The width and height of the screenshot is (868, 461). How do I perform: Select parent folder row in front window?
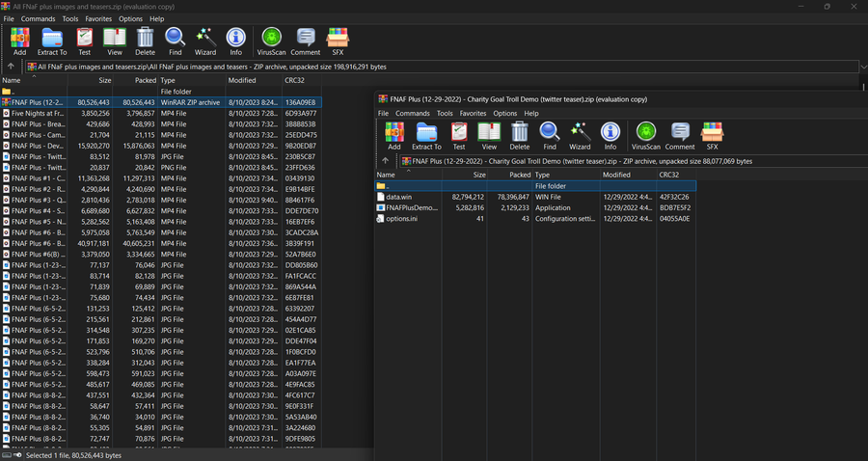(x=535, y=186)
